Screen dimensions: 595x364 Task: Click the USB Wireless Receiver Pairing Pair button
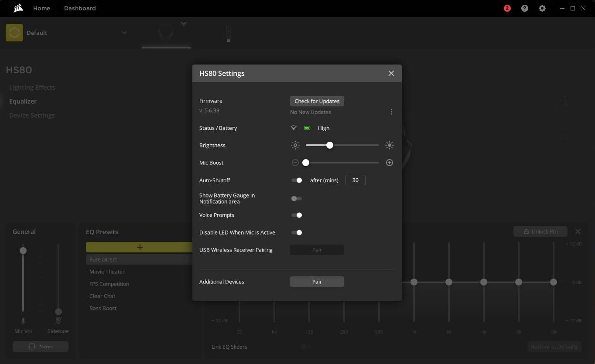point(317,250)
